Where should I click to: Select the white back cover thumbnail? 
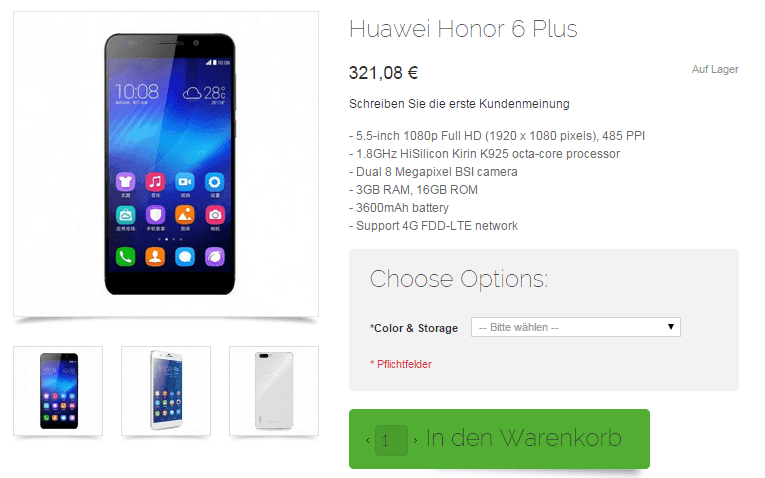(274, 391)
